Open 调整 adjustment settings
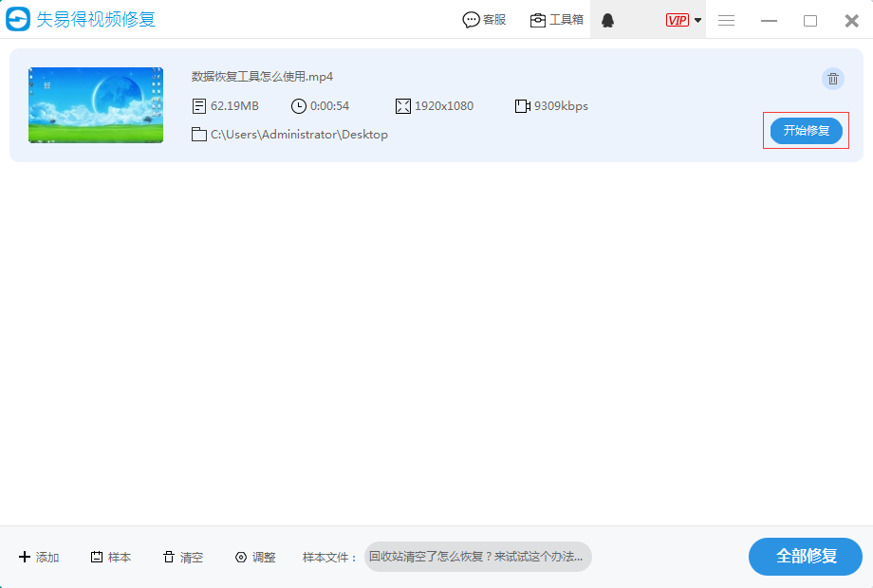 (254, 557)
